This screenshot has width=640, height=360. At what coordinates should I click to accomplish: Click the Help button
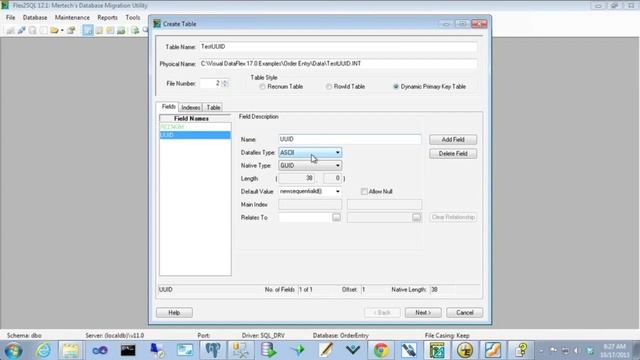pyautogui.click(x=174, y=313)
